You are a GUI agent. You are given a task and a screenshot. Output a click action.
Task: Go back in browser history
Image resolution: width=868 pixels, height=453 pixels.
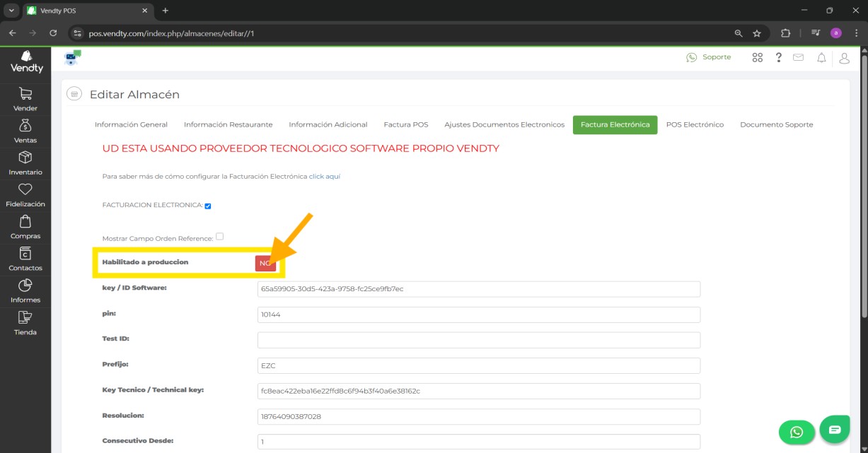[x=12, y=33]
